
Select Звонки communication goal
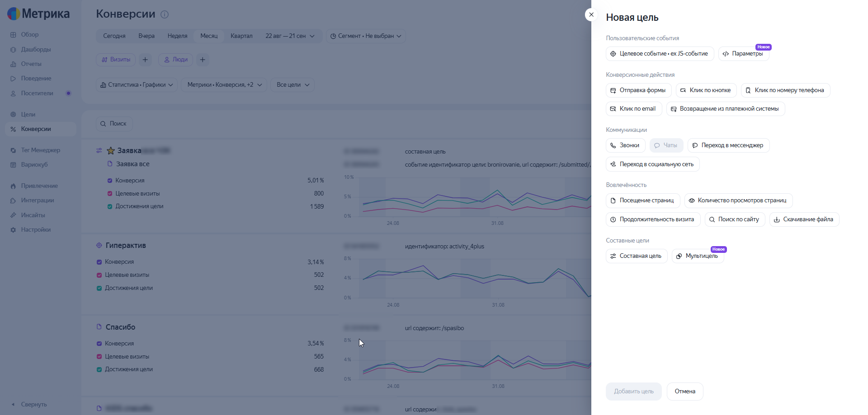pos(625,145)
